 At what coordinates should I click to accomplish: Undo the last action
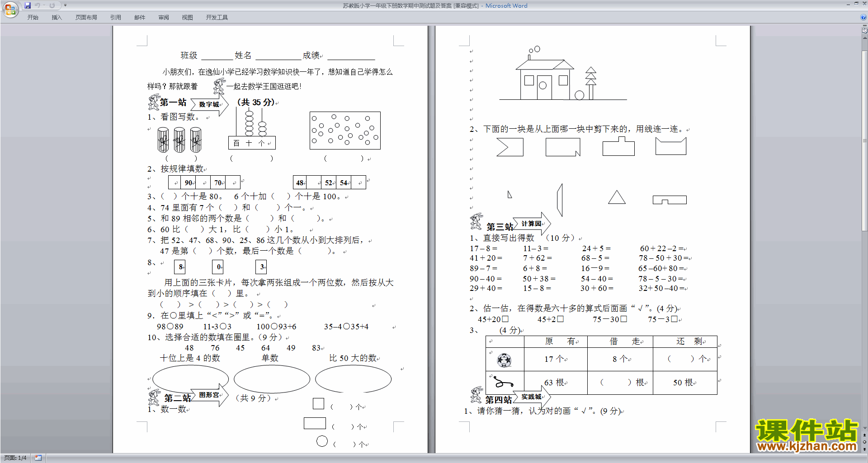point(38,5)
